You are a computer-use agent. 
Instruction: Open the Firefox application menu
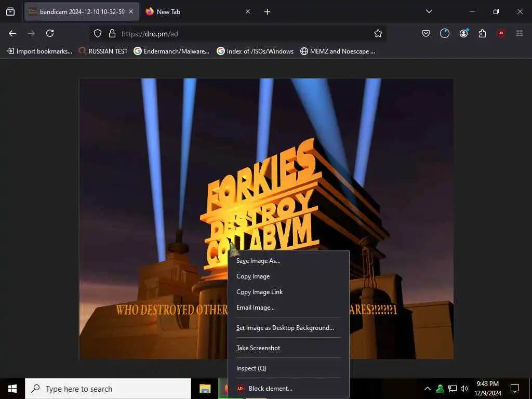point(520,33)
